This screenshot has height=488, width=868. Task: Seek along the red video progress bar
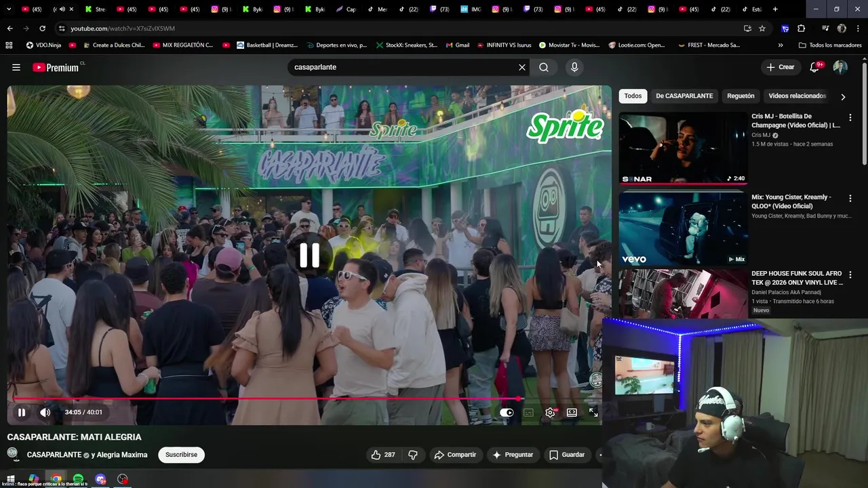point(304,399)
